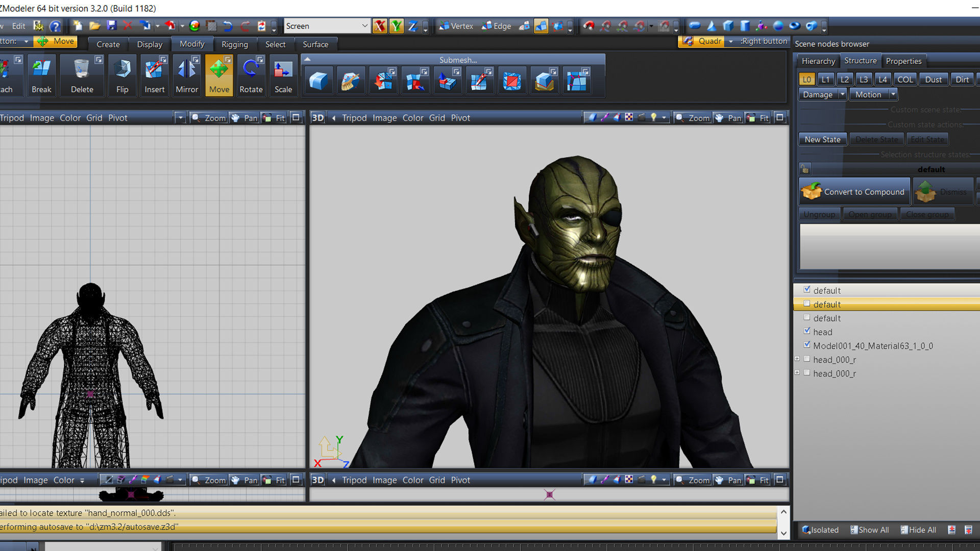The height and width of the screenshot is (551, 980).
Task: Open a file using the folder icon
Action: tap(94, 26)
